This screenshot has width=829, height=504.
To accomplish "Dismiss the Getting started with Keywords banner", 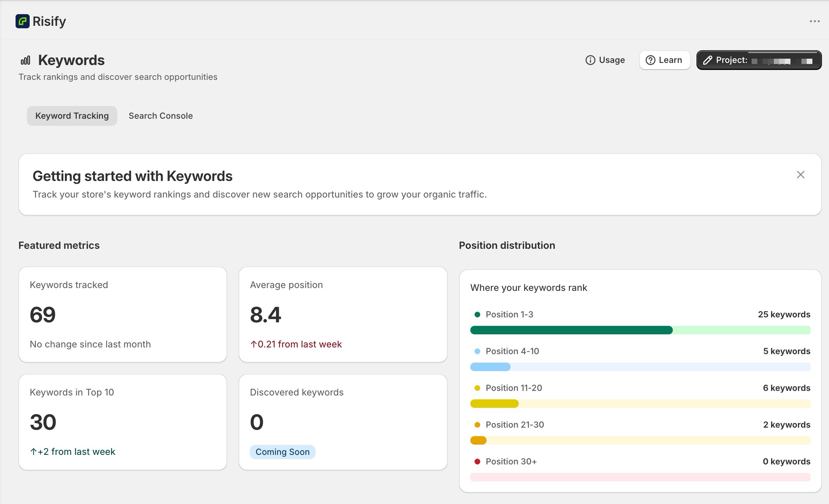I will click(800, 175).
